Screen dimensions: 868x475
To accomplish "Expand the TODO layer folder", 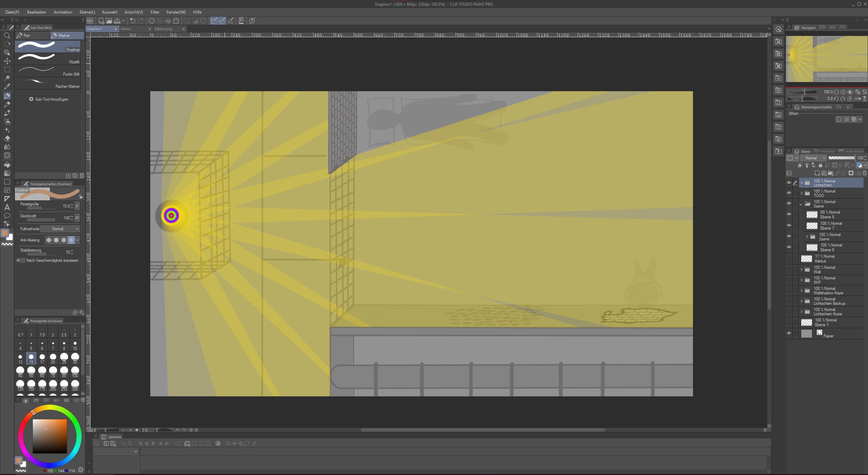I will 802,193.
